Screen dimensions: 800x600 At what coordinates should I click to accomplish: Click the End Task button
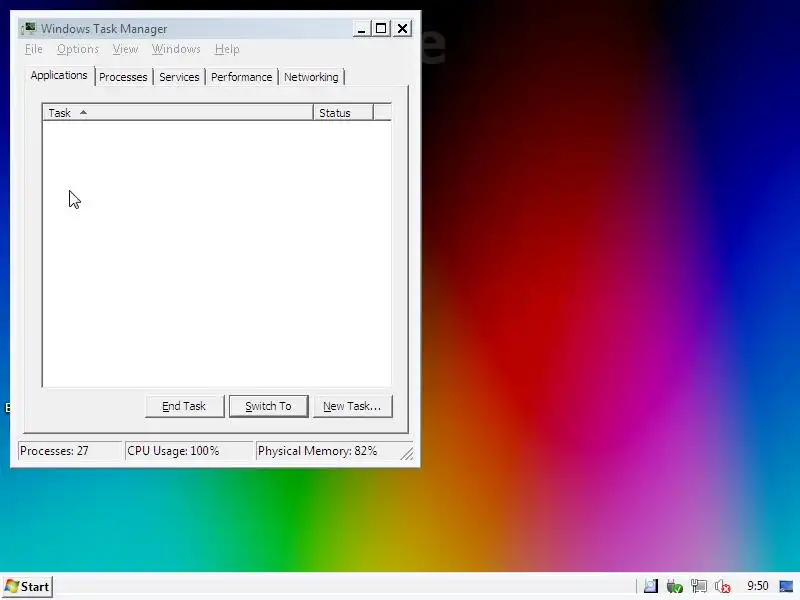[184, 406]
